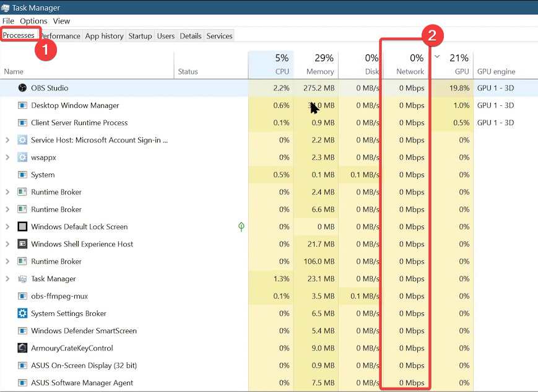The height and width of the screenshot is (392, 538).
Task: Select the Desktop Window Manager icon
Action: (21, 105)
